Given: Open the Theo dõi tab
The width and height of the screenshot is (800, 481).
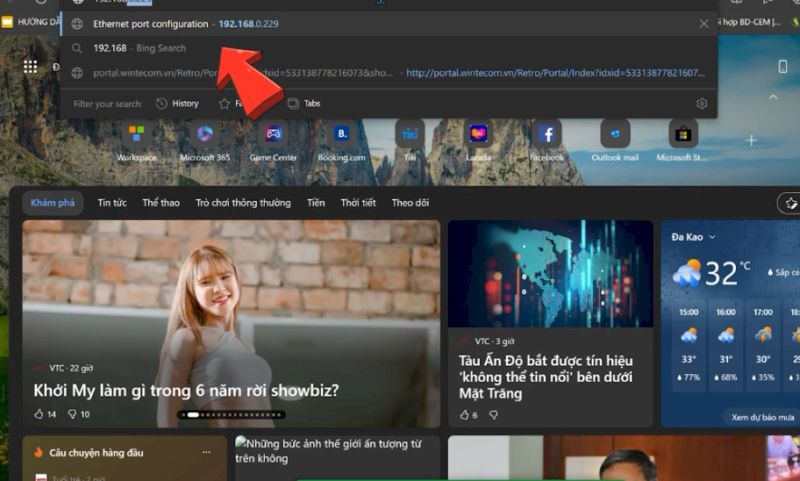Looking at the screenshot, I should tap(410, 203).
